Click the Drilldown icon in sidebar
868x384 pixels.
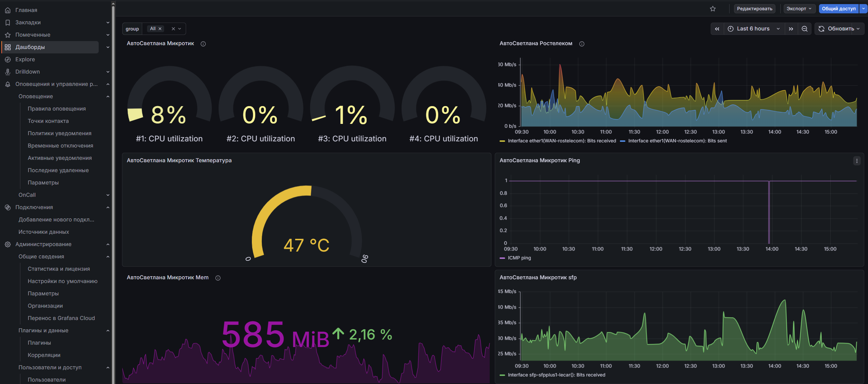point(8,72)
